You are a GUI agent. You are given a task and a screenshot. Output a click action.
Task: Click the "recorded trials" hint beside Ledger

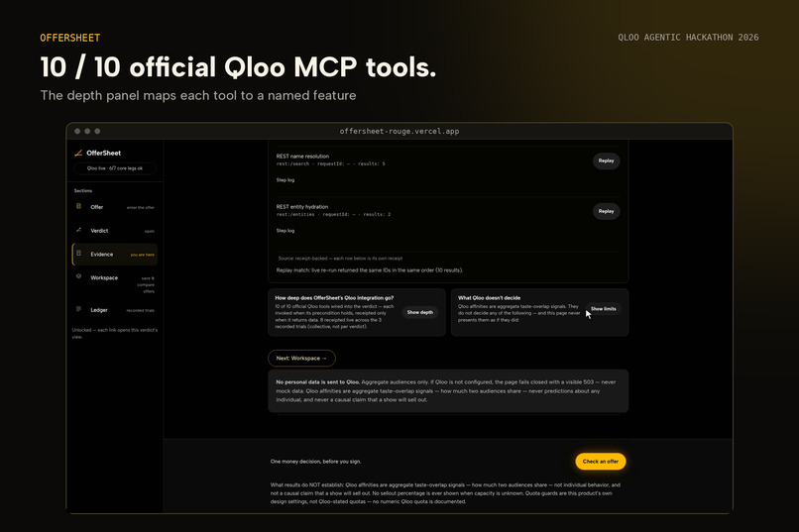(x=140, y=310)
